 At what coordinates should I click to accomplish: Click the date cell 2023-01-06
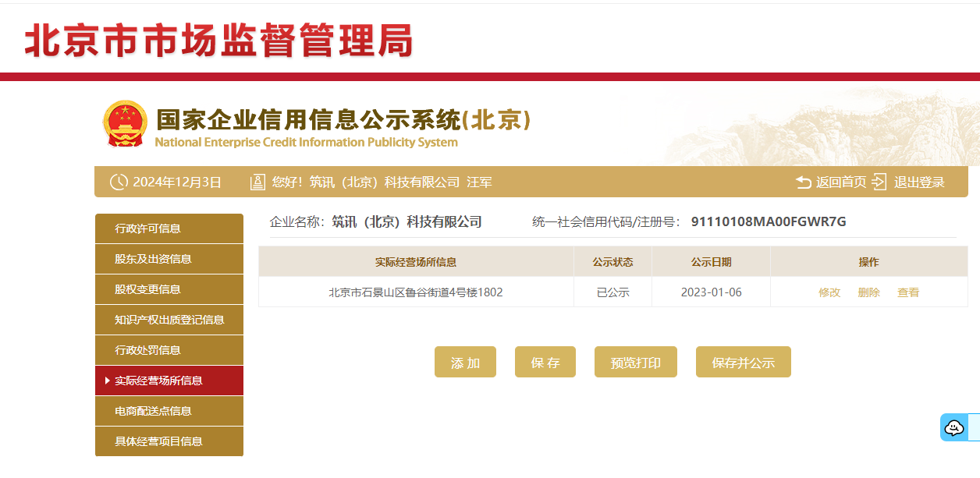click(711, 292)
